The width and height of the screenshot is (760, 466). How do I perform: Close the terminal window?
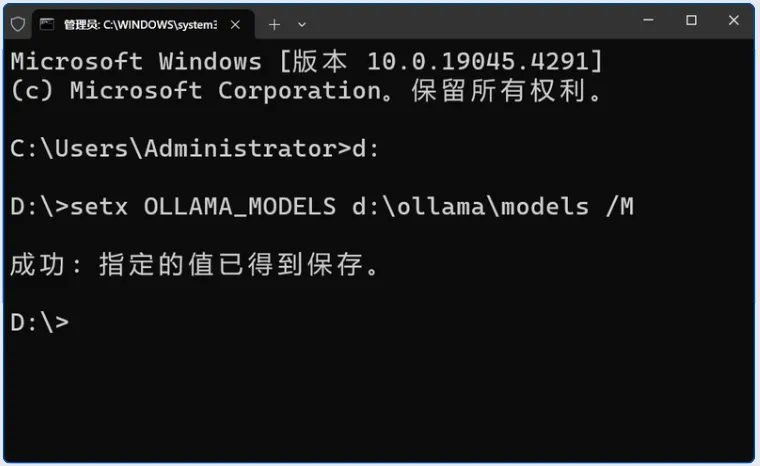(736, 21)
